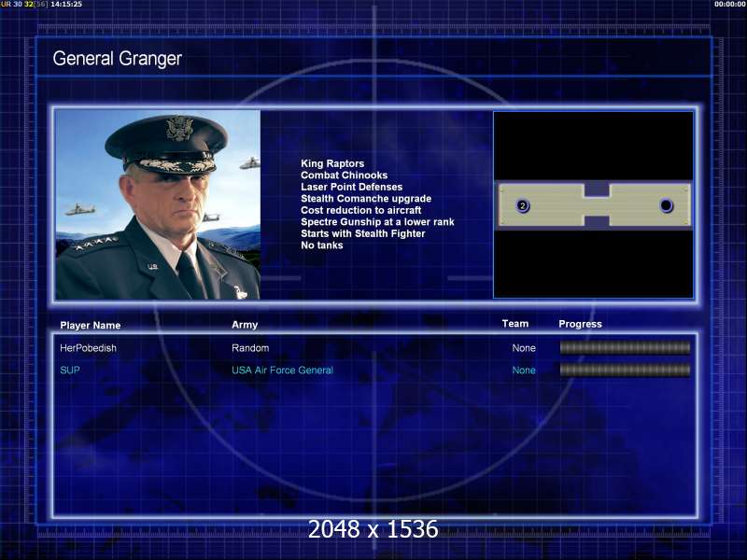The width and height of the screenshot is (747, 560).
Task: Click the 14:15:25 clock overlay
Action: pos(66,4)
